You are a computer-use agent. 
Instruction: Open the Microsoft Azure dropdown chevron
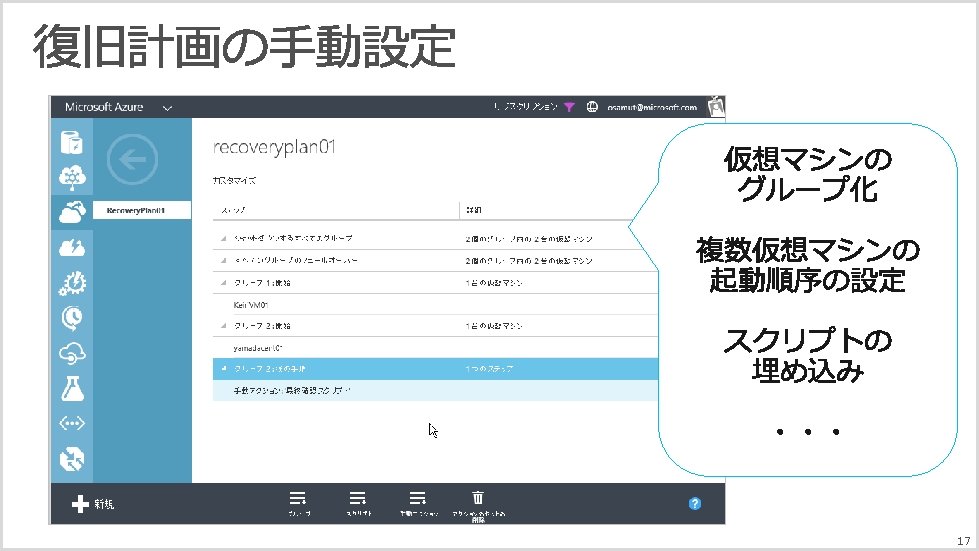[167, 108]
